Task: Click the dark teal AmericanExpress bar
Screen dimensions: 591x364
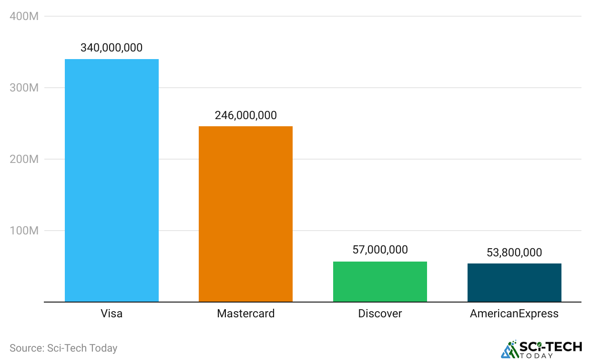Action: coord(514,283)
